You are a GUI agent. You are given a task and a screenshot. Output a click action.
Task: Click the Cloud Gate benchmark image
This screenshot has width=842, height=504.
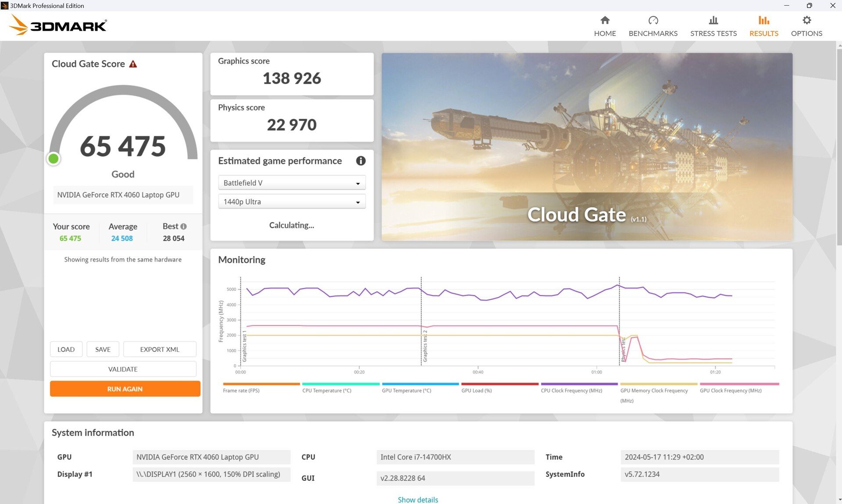tap(587, 147)
